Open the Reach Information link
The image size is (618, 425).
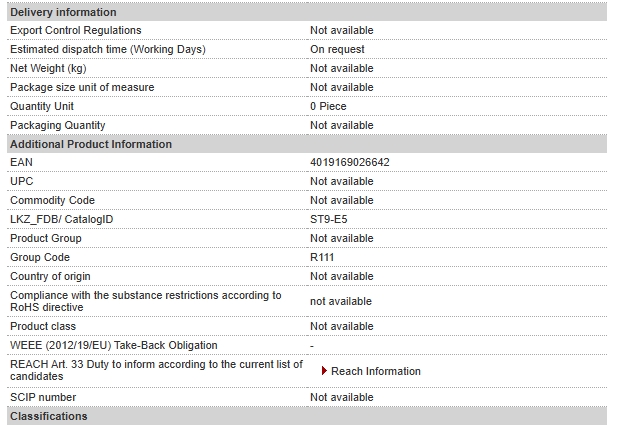[376, 371]
